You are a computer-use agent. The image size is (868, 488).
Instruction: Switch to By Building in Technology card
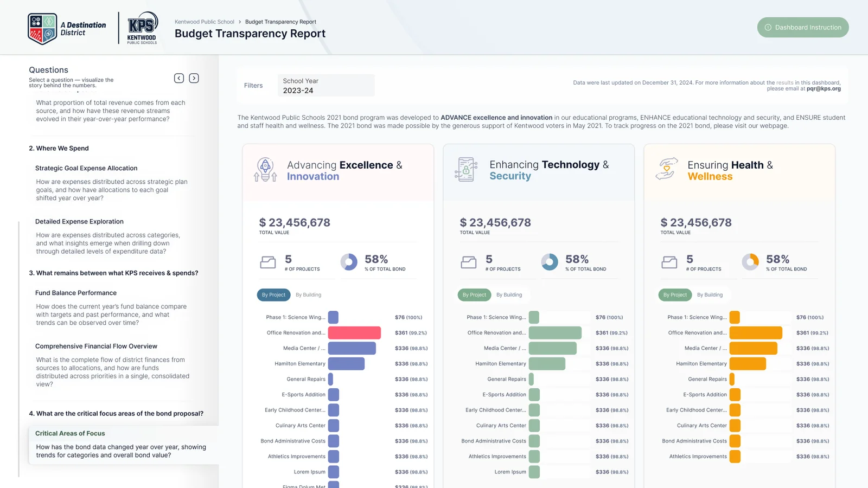(509, 295)
